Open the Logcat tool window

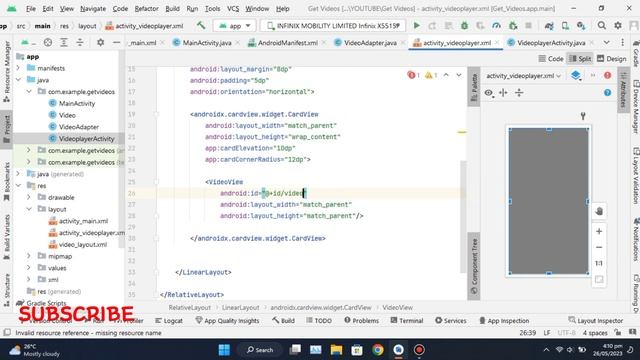(169, 320)
